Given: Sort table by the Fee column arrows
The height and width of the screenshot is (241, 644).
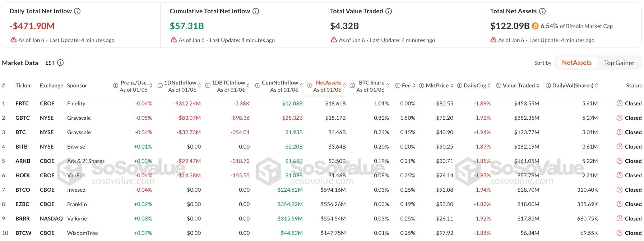Looking at the screenshot, I should coord(414,86).
